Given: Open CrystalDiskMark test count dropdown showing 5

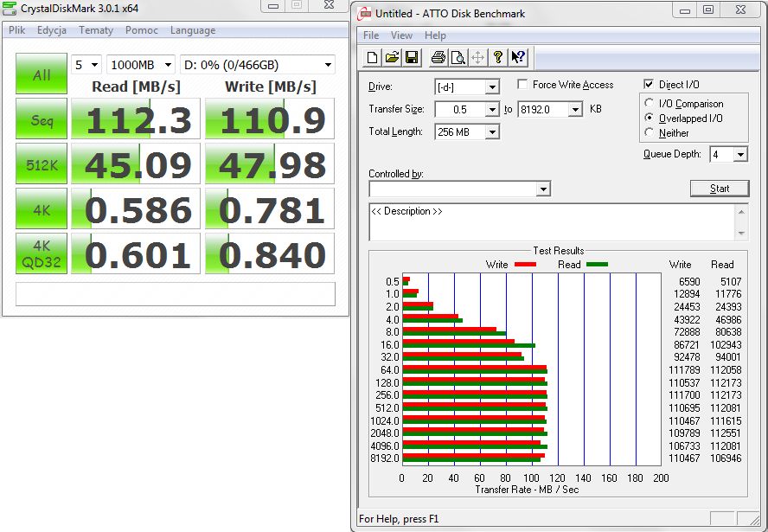Looking at the screenshot, I should click(x=86, y=65).
